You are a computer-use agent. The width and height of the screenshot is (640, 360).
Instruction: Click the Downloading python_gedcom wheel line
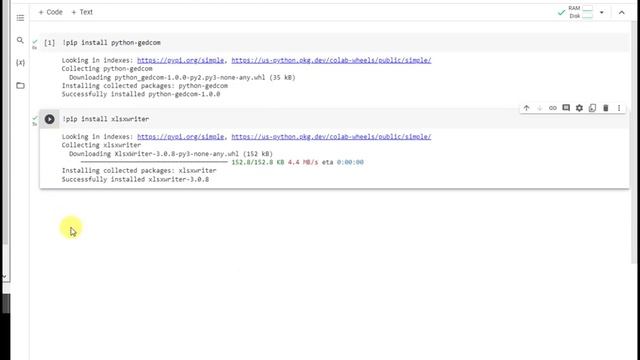pos(182,77)
